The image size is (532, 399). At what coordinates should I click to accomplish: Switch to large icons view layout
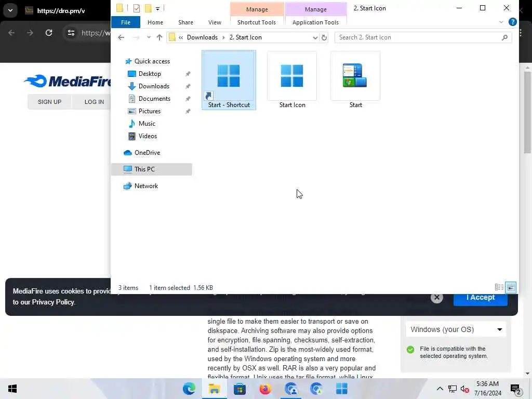(510, 287)
